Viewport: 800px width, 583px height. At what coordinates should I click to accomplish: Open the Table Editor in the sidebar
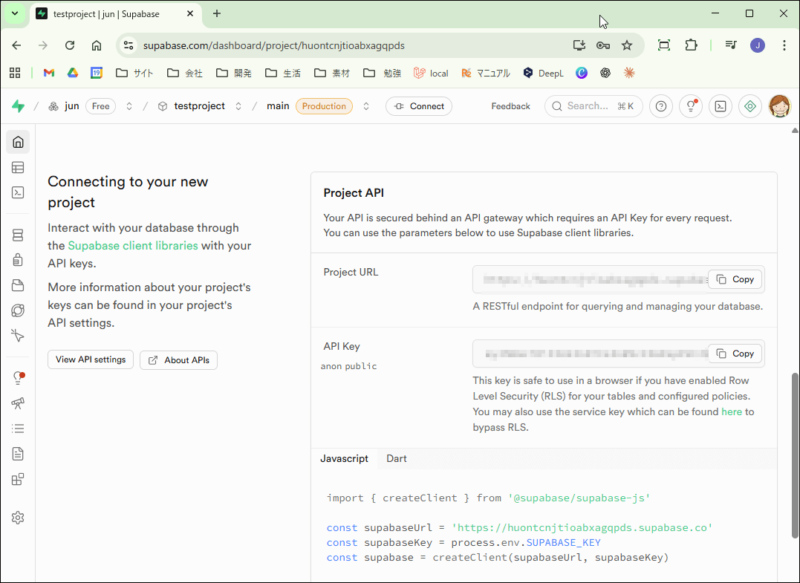(x=17, y=167)
